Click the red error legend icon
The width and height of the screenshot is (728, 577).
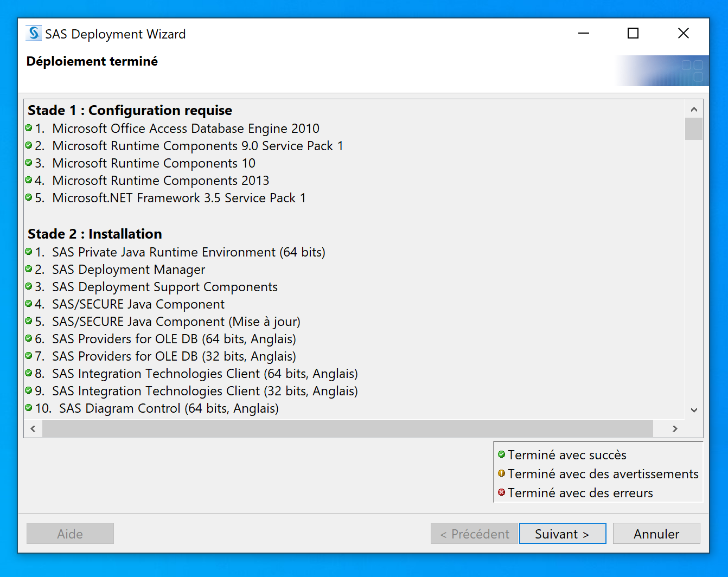pyautogui.click(x=501, y=492)
